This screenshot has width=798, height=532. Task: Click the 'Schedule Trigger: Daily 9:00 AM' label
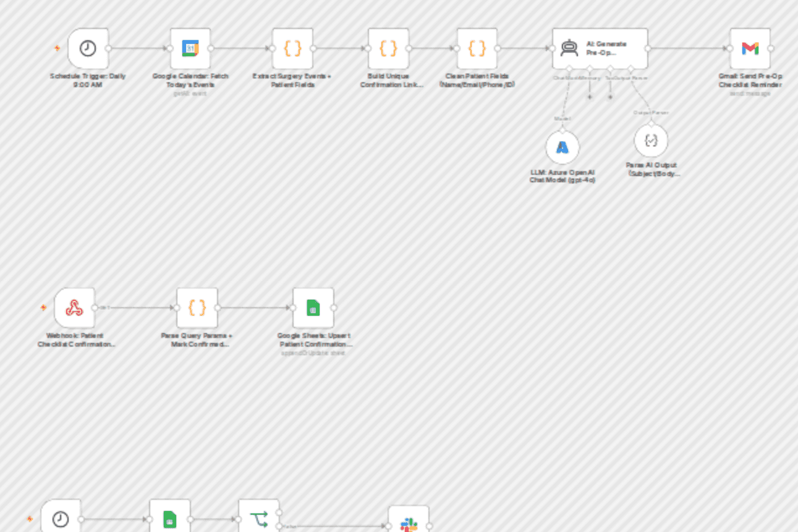pyautogui.click(x=88, y=80)
